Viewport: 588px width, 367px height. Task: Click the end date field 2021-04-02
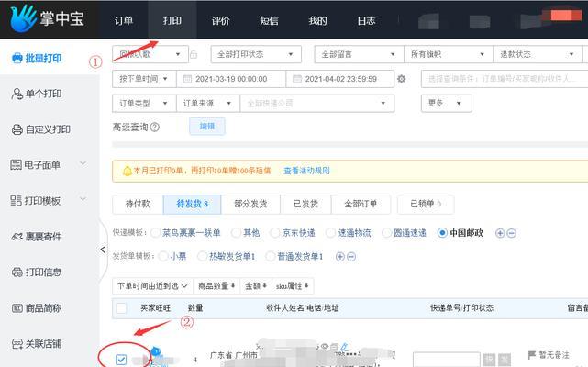pyautogui.click(x=339, y=79)
